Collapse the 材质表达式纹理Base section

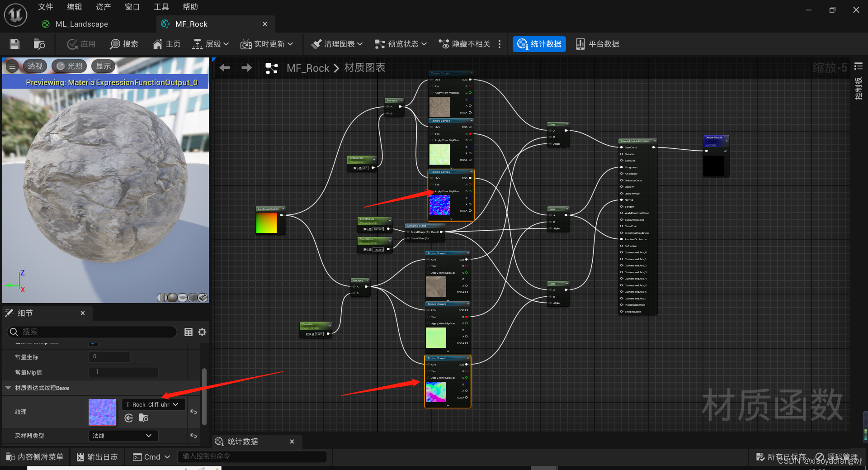tap(8, 388)
